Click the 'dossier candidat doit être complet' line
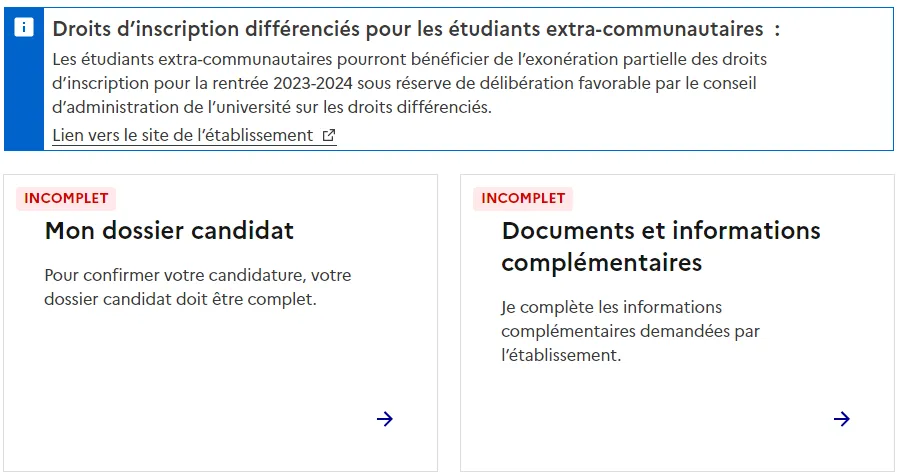The image size is (897, 476). [180, 299]
